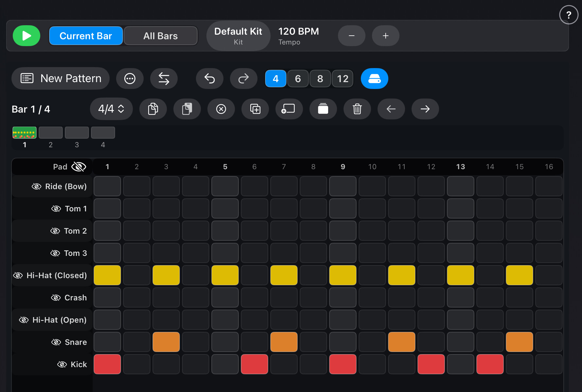Turn off the Snare note at step 3

tap(166, 342)
